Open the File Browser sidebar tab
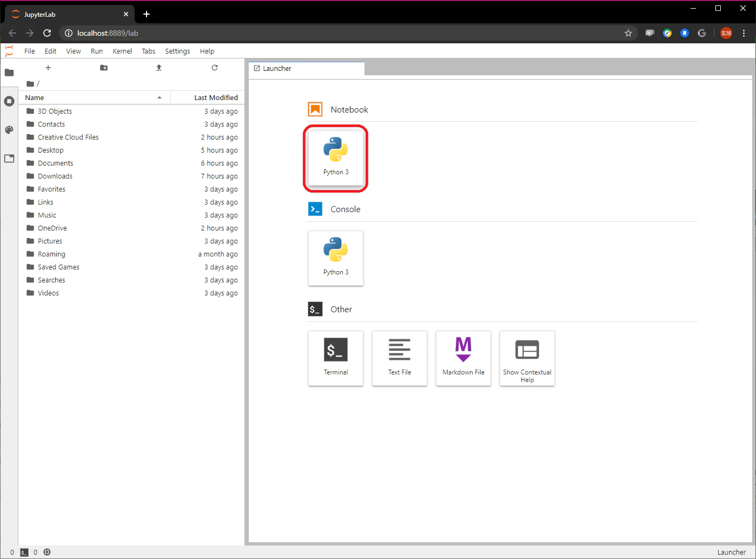756x559 pixels. click(9, 73)
